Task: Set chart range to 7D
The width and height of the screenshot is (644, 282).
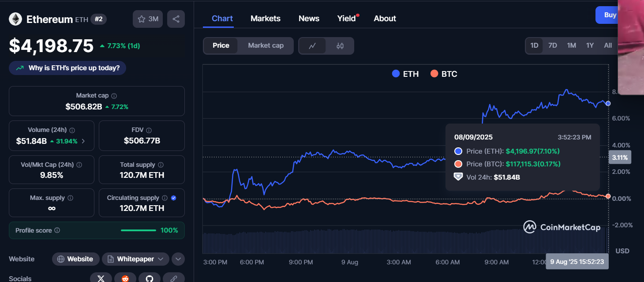Action: point(553,45)
